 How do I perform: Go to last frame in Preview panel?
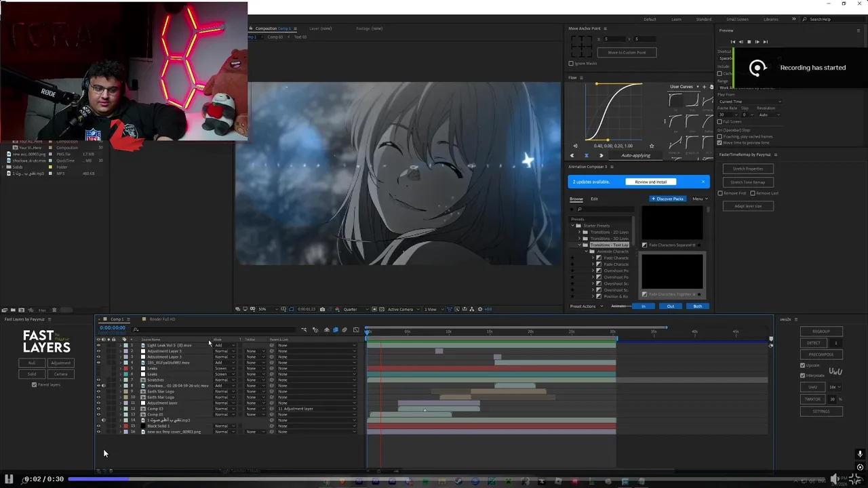pyautogui.click(x=766, y=42)
